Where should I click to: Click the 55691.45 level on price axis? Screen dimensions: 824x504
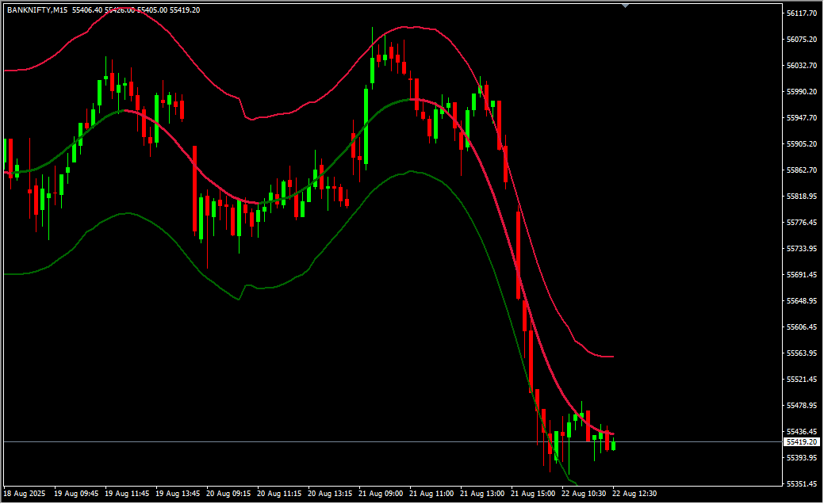[801, 275]
